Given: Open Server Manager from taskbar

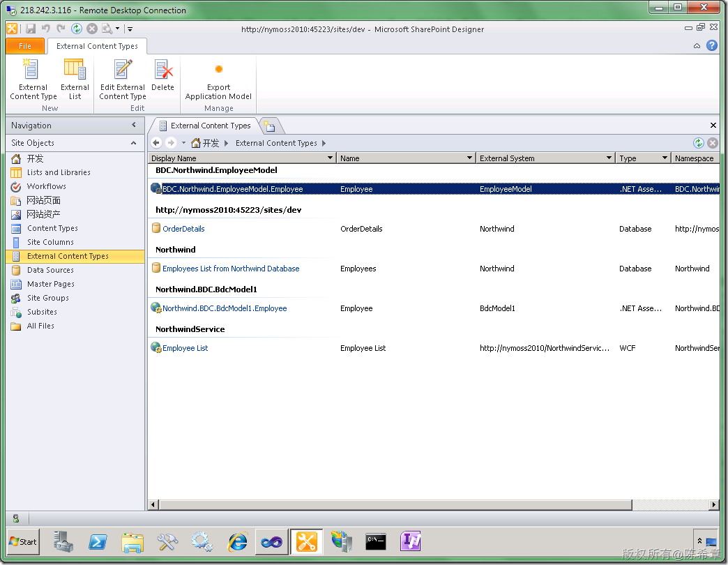Looking at the screenshot, I should 63,542.
